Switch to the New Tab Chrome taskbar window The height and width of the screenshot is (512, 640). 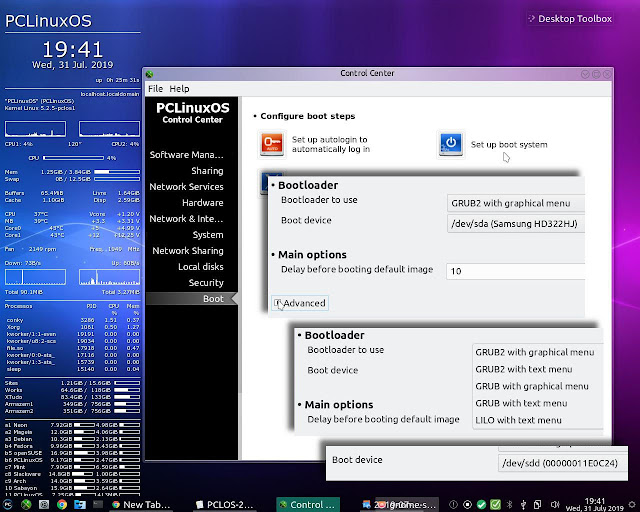coord(141,505)
